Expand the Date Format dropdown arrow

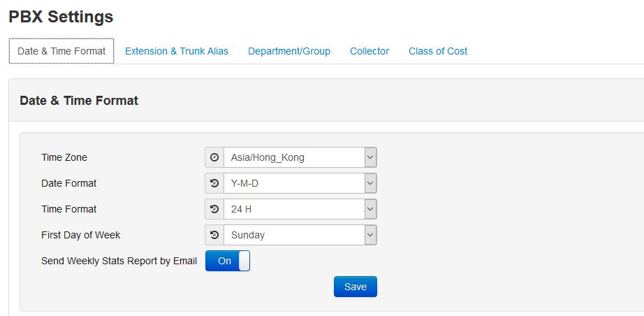[370, 183]
